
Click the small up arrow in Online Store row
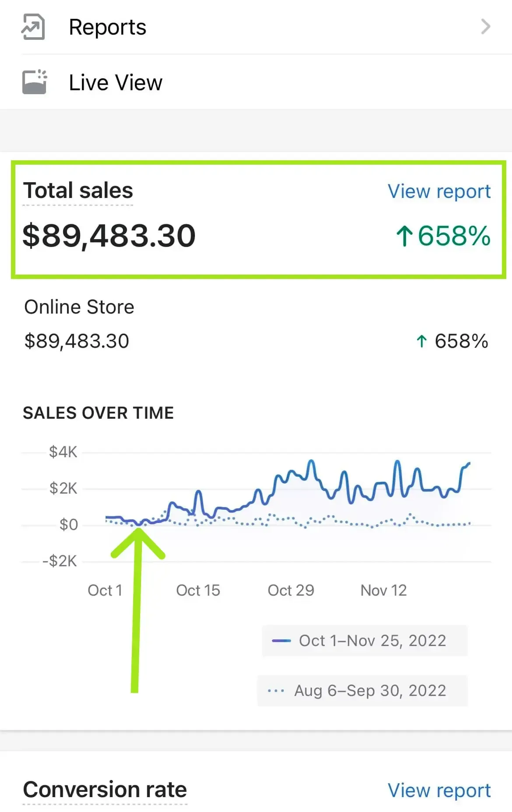coord(421,341)
